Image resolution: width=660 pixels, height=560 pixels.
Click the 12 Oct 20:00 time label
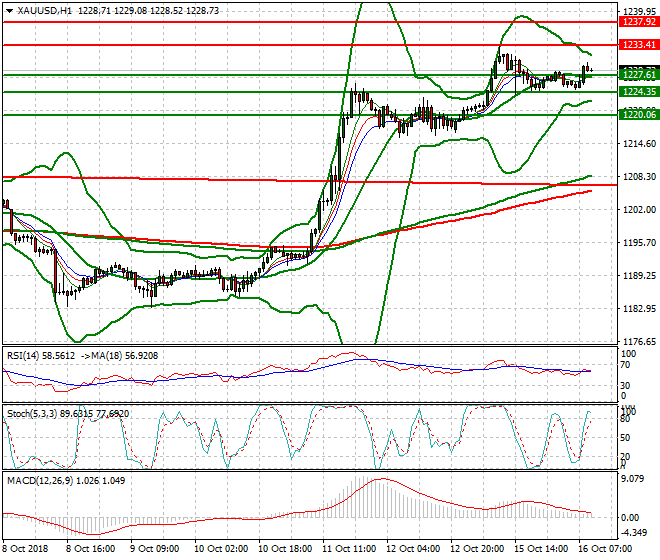[x=477, y=549]
